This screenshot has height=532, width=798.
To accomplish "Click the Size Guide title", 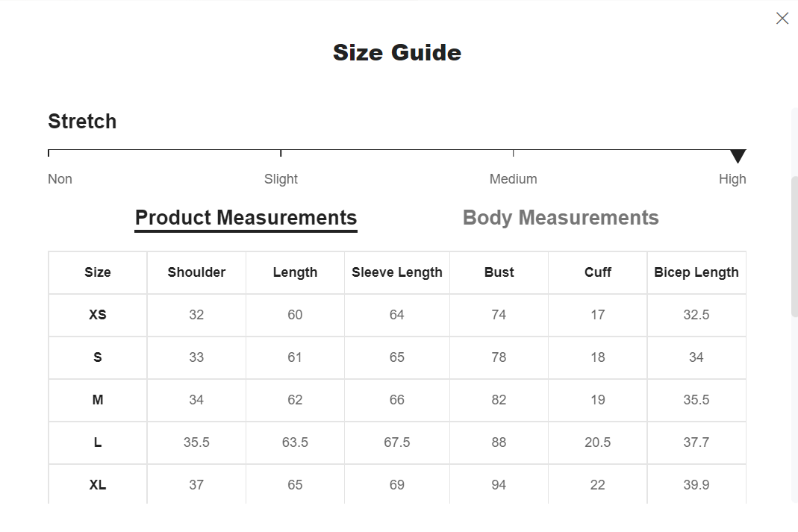I will coord(397,52).
